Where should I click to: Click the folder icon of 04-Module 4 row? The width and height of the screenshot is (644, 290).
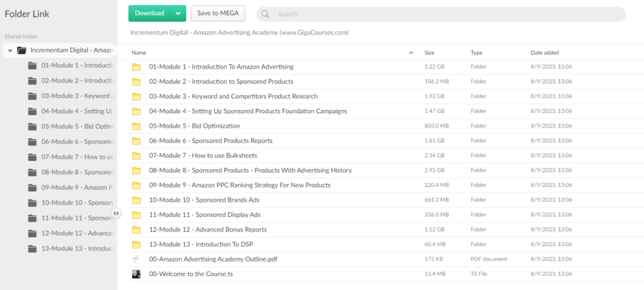[x=136, y=111]
